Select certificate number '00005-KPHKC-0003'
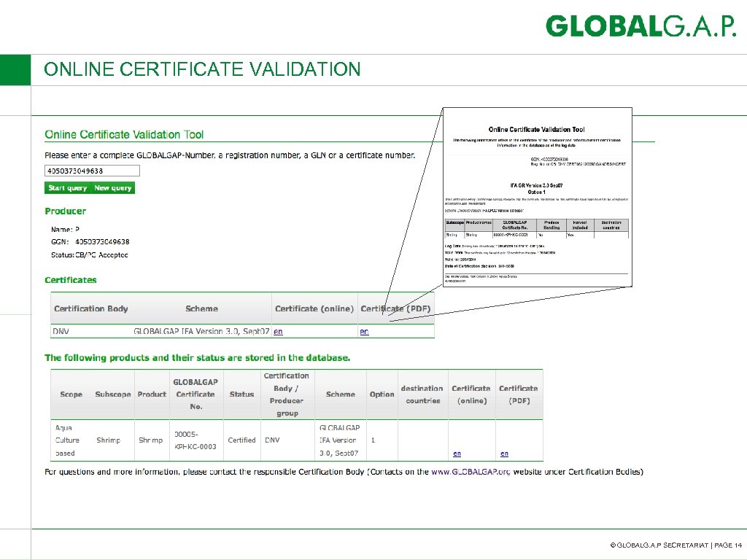Viewport: 747px width, 560px height. [196, 440]
